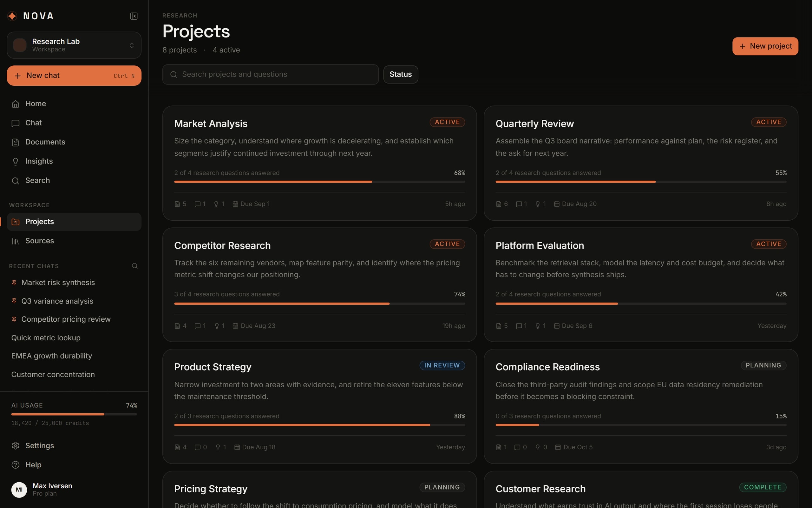Open the Market Analysis project card
Screen dimensions: 812x508
[x=319, y=163]
